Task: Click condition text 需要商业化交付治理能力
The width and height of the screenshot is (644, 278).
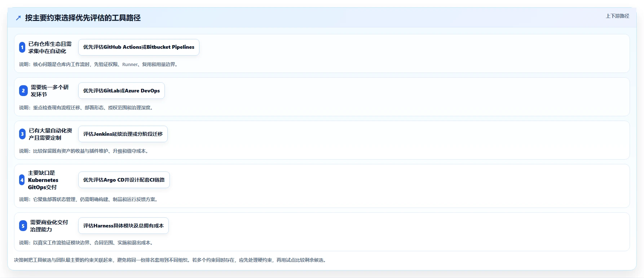Action: tap(49, 226)
